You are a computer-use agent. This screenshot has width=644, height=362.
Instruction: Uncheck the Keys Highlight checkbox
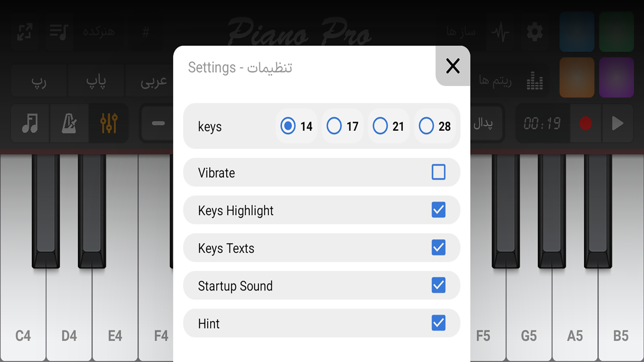click(x=438, y=210)
